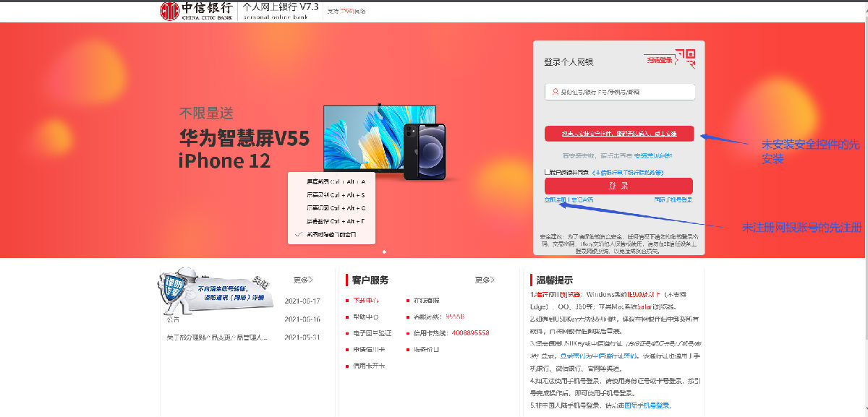Click credit card hotline 4008895558
The image size is (868, 417).
[x=470, y=333]
